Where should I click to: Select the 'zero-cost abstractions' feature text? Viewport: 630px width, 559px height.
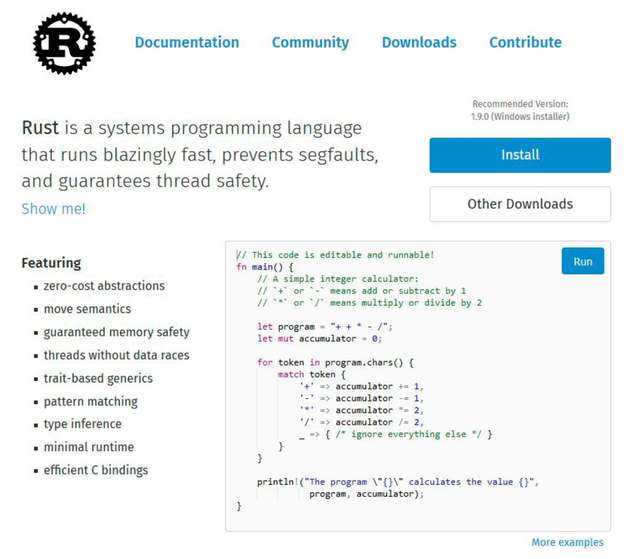104,286
